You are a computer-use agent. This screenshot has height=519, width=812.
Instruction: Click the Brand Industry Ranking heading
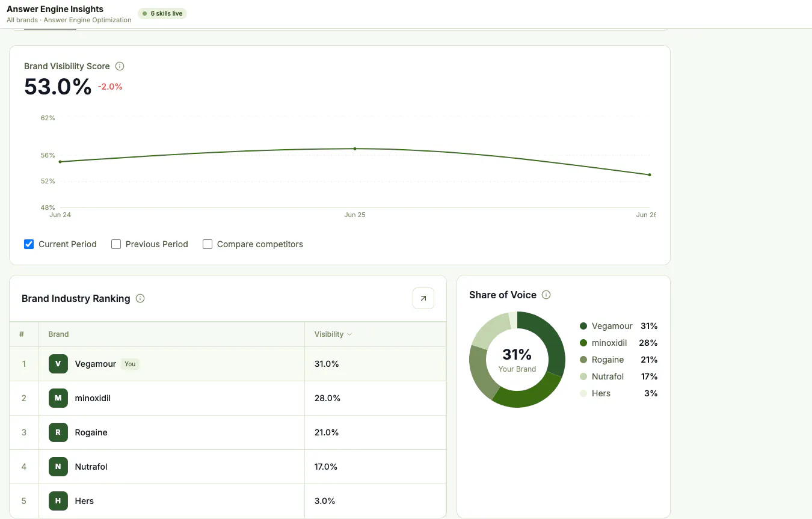click(76, 298)
